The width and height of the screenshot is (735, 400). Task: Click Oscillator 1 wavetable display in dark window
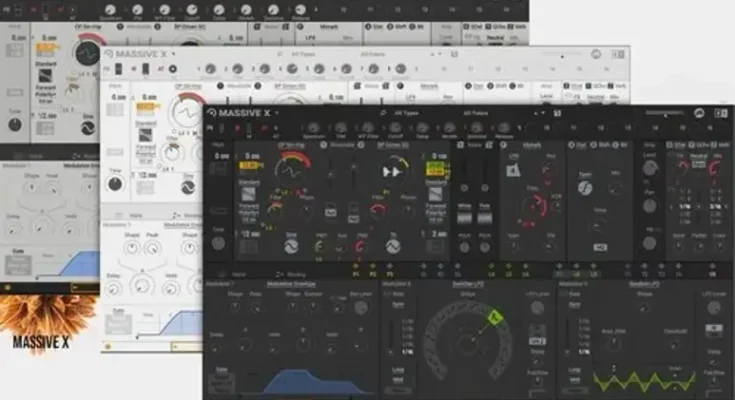click(x=292, y=170)
